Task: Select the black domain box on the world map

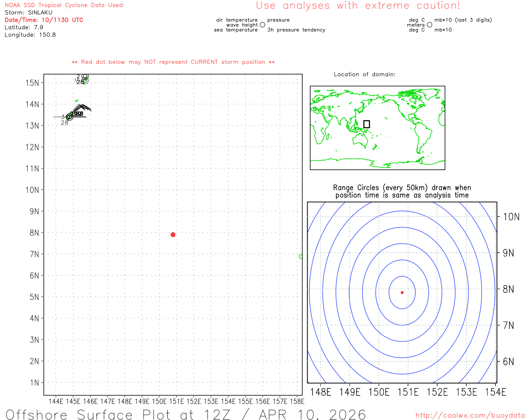Action: (x=367, y=124)
